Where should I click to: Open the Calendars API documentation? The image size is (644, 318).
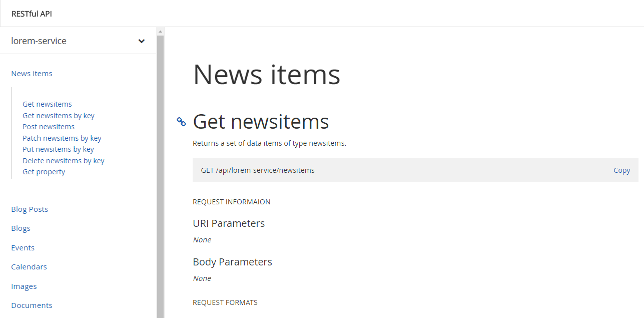pyautogui.click(x=29, y=266)
